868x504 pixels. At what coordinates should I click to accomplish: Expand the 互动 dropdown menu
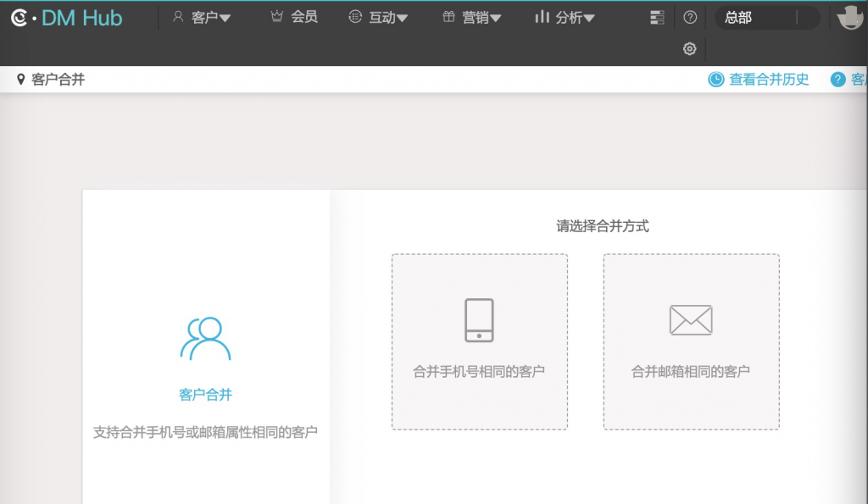381,17
